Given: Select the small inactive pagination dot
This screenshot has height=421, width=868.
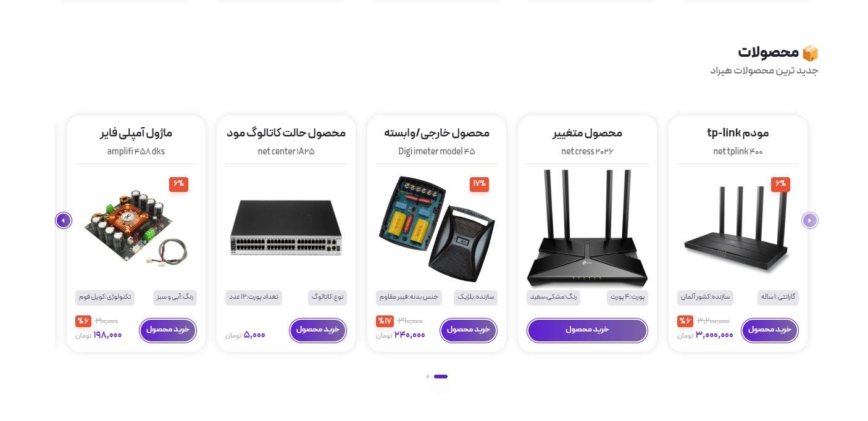Looking at the screenshot, I should click(428, 377).
